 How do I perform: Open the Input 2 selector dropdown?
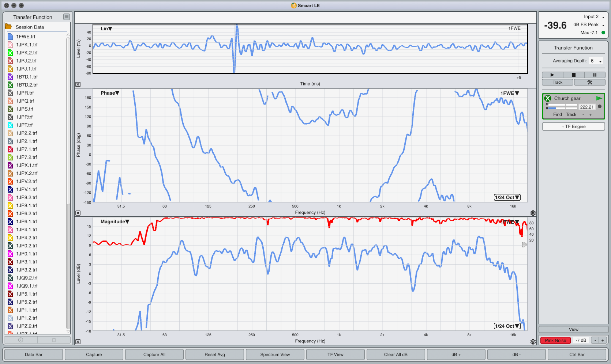(x=594, y=16)
